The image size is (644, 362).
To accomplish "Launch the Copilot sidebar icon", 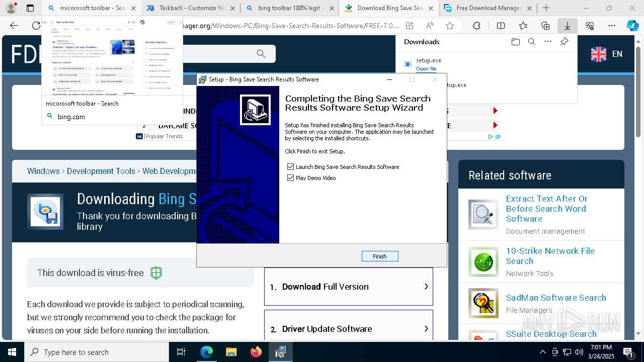I will click(x=633, y=26).
